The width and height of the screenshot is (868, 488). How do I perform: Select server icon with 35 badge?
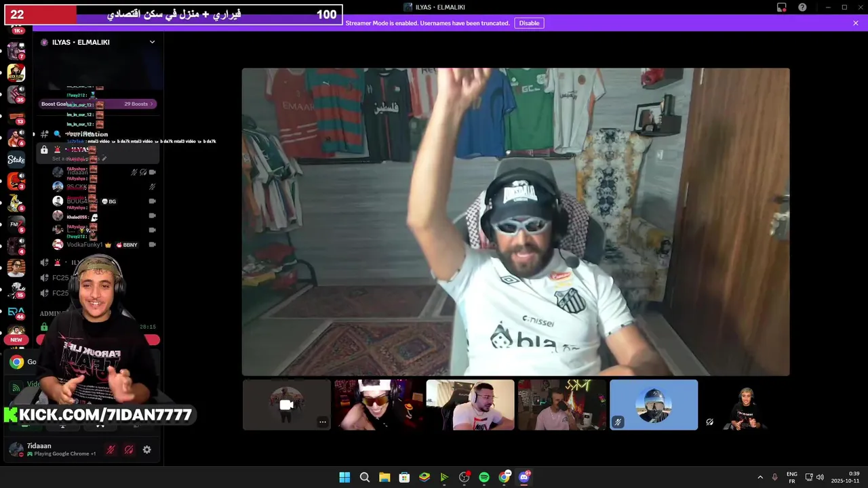pos(16,94)
